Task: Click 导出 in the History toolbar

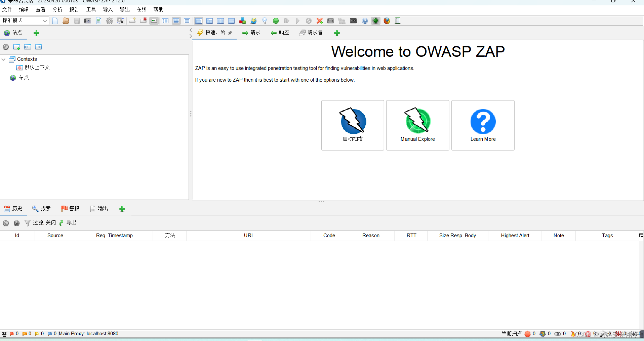Action: pos(68,223)
